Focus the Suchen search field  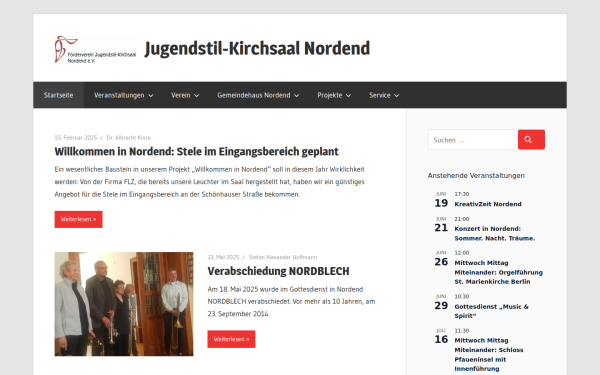point(473,140)
